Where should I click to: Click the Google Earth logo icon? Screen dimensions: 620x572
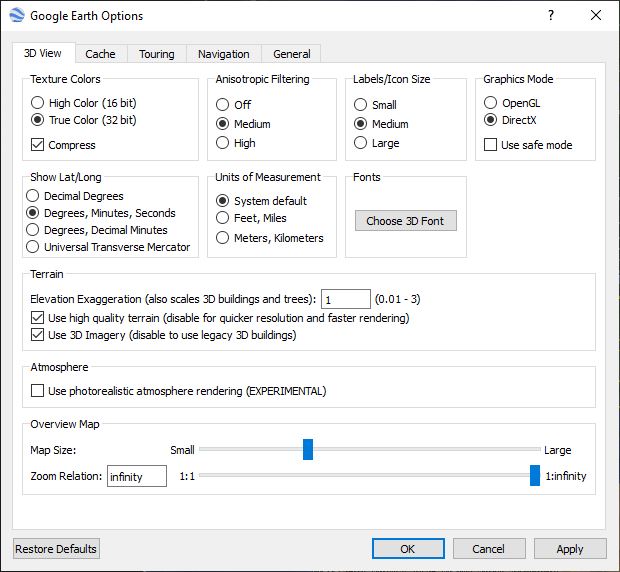coord(17,15)
